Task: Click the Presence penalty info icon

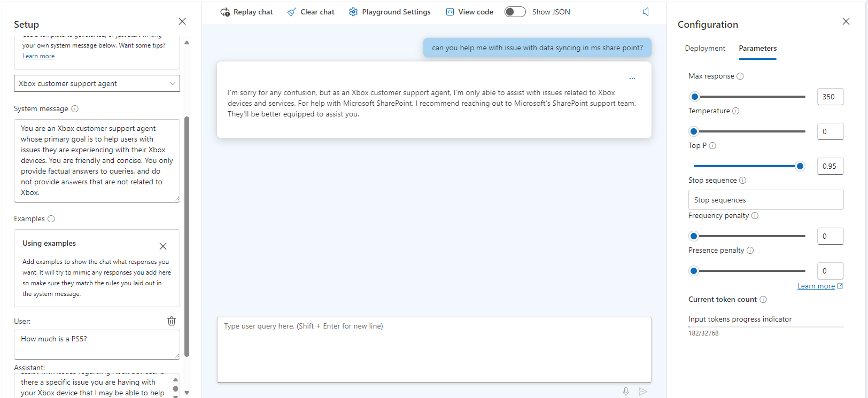Action: tap(750, 250)
